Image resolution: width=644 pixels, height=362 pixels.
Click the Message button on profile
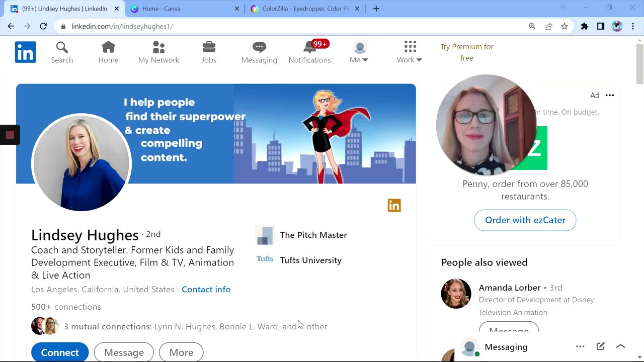124,352
